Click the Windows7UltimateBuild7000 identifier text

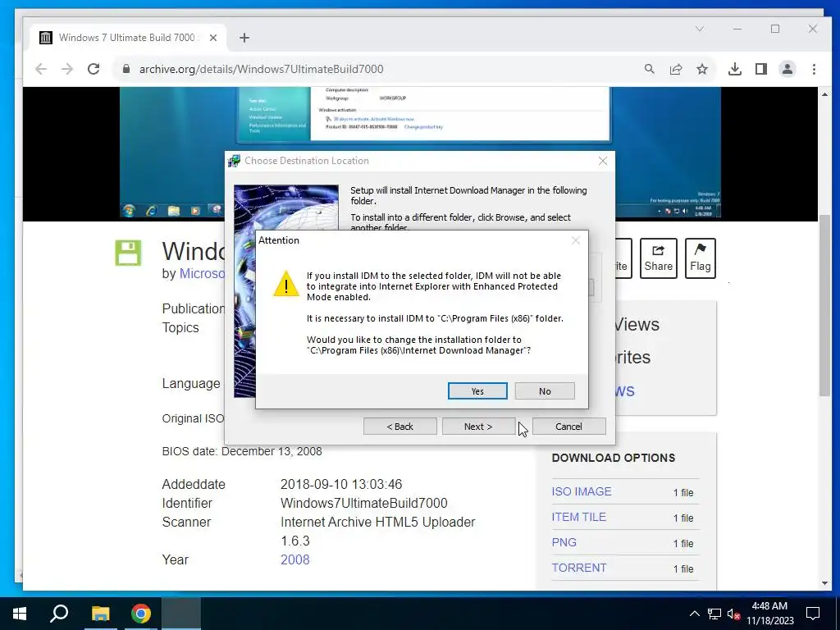363,503
